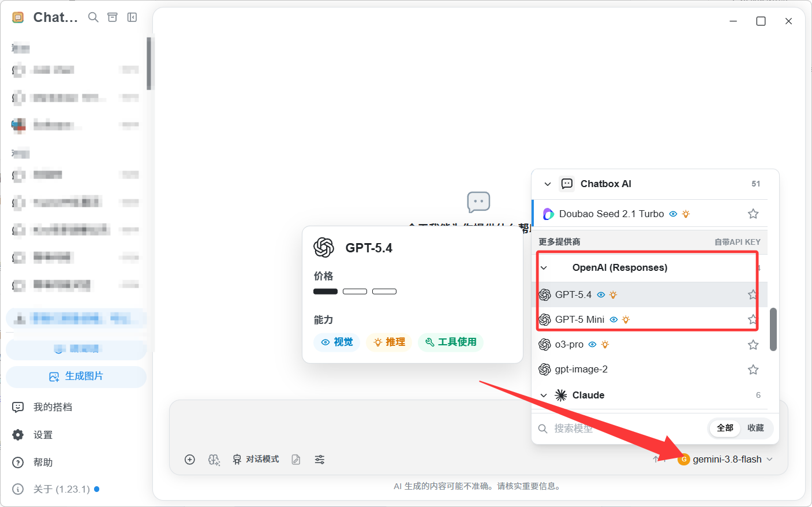This screenshot has height=507, width=812.
Task: Star the GPT-5 Mini model as favorite
Action: 753,319
